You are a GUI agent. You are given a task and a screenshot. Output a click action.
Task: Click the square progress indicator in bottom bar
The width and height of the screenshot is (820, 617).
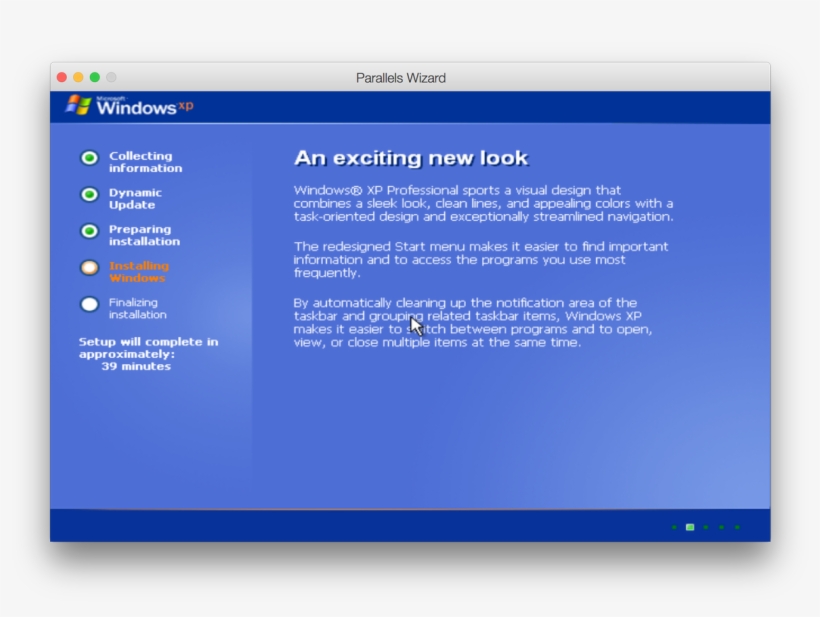690,527
